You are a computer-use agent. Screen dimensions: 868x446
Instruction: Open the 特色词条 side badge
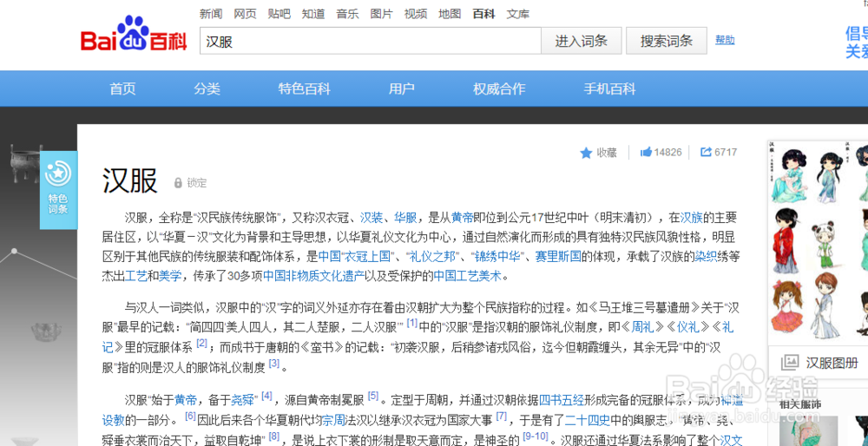(x=58, y=190)
